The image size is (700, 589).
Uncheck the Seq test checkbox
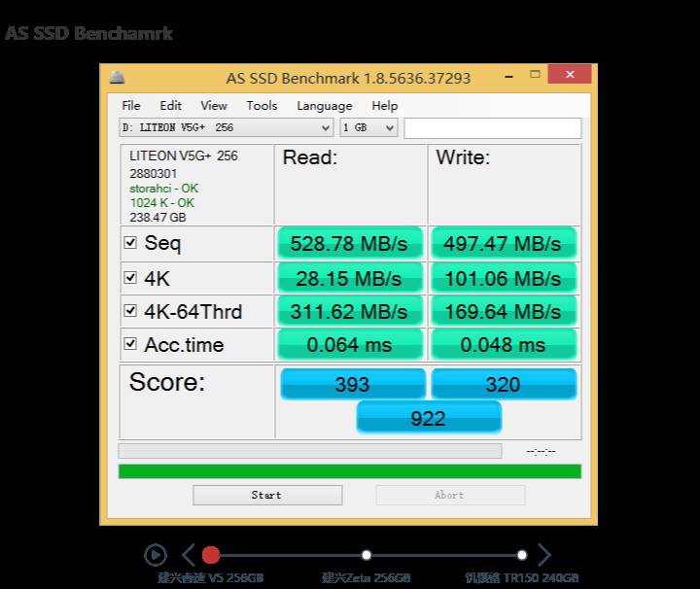click(130, 242)
